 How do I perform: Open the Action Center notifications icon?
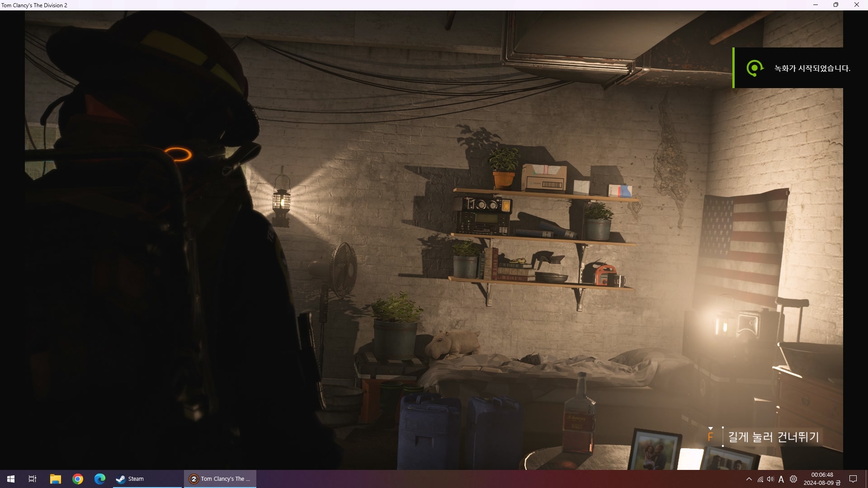pyautogui.click(x=853, y=479)
